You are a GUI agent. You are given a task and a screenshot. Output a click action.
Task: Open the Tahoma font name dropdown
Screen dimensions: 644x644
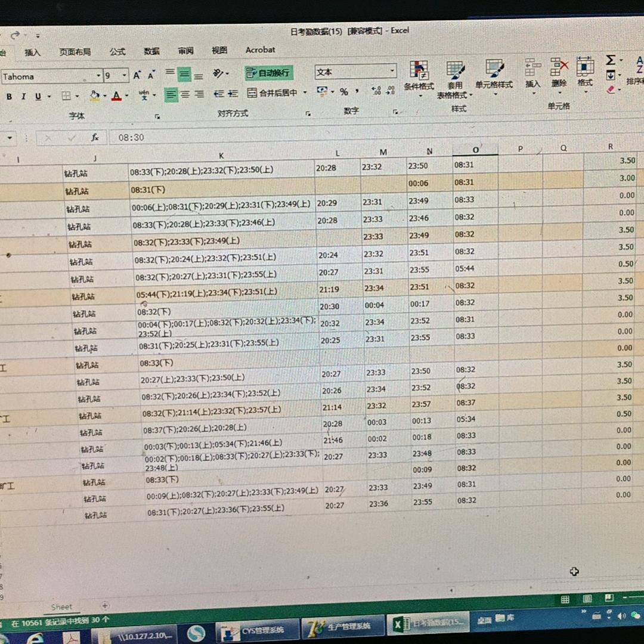[x=98, y=76]
